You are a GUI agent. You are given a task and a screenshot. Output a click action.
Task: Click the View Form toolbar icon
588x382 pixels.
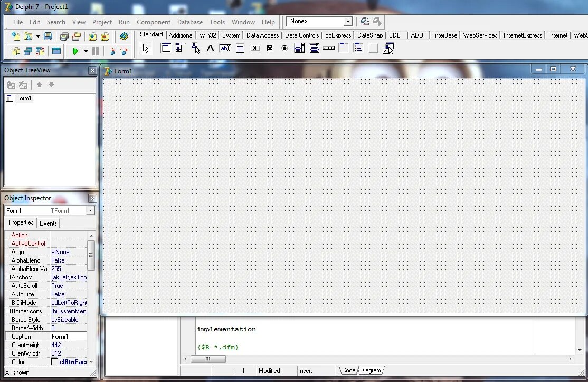(28, 51)
